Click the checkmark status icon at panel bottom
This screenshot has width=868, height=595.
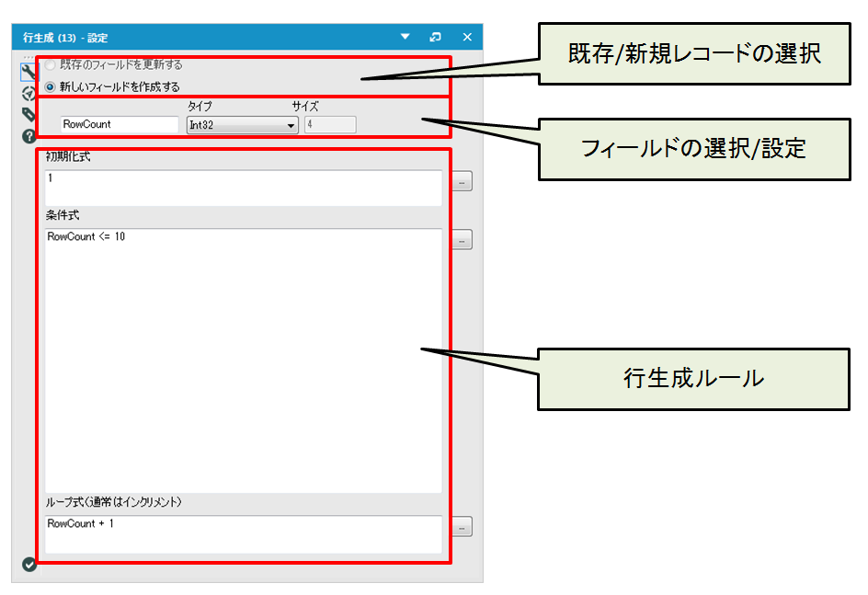(x=29, y=564)
